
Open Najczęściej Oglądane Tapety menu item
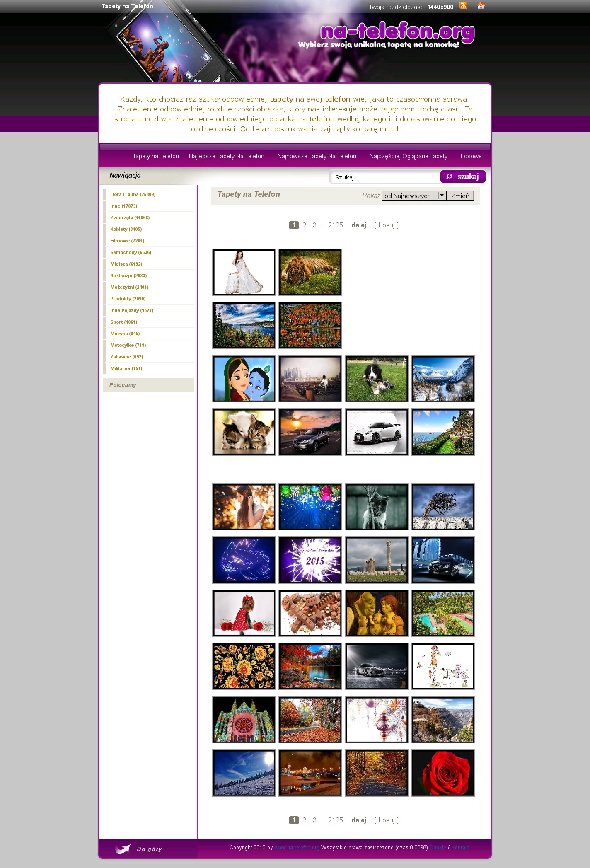[408, 156]
